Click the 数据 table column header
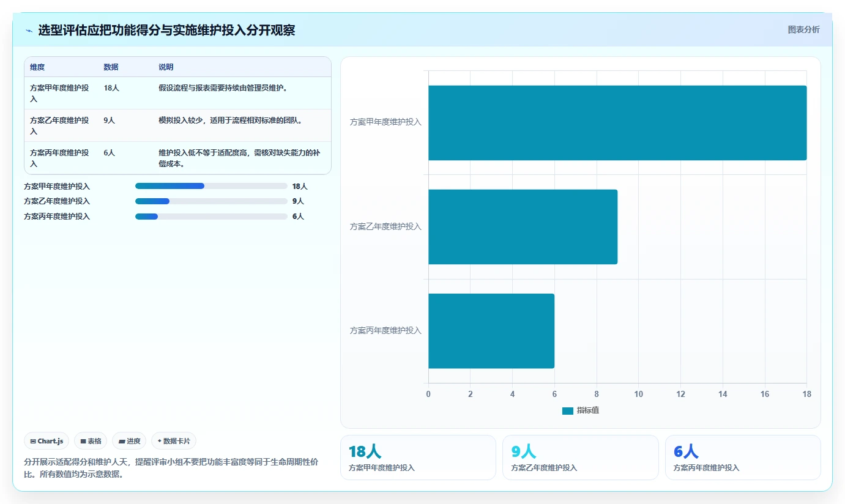The width and height of the screenshot is (845, 504). [111, 67]
